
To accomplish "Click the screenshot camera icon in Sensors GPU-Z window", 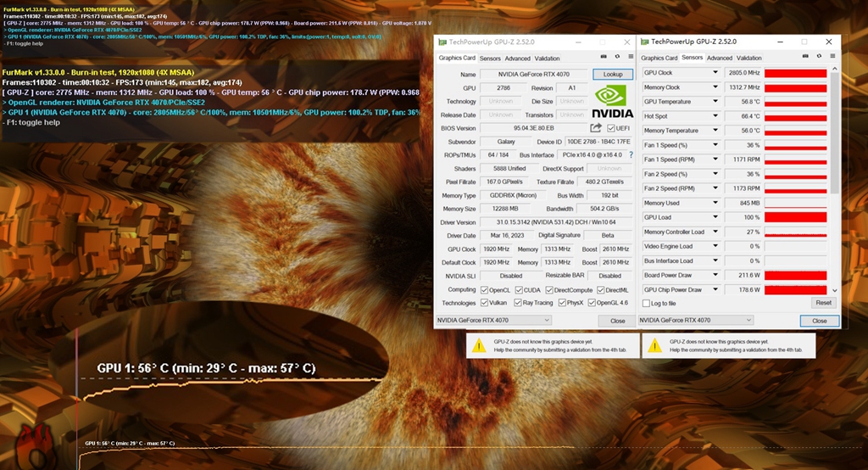I will coord(805,56).
